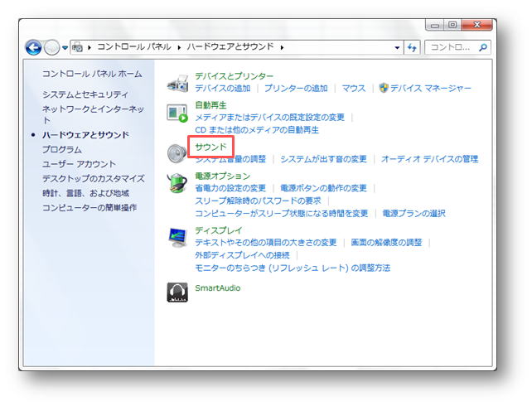Screen dimensions: 532x406
Task: Click the Power Options battery icon
Action: pos(177,183)
